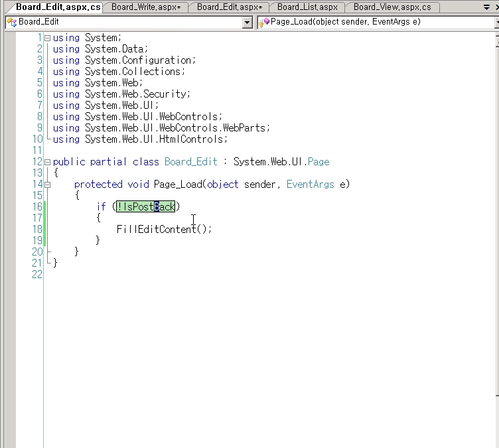Viewport: 499px width, 448px height.
Task: Click the 'using System.Web.Security;' line
Action: click(x=121, y=94)
